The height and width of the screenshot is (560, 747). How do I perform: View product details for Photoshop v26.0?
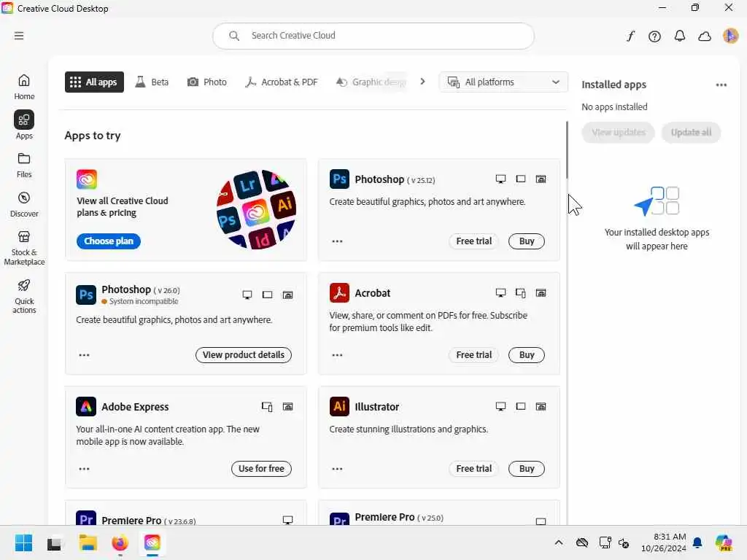click(244, 355)
